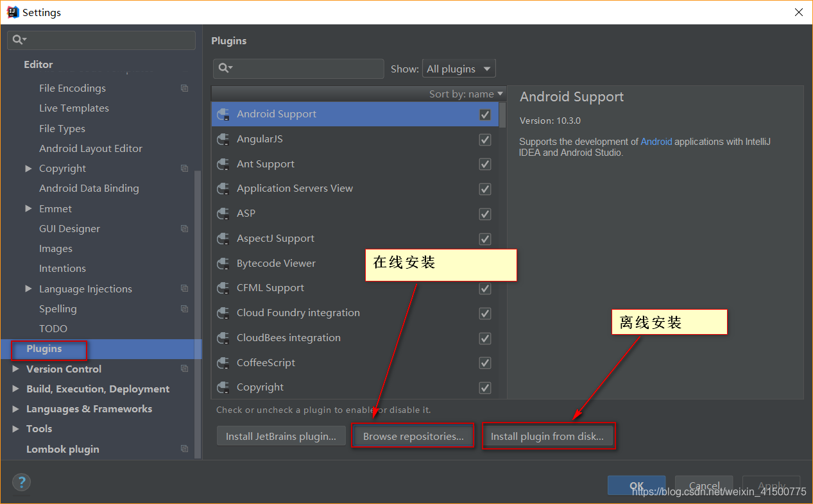Select the TODO settings page

pyautogui.click(x=53, y=329)
